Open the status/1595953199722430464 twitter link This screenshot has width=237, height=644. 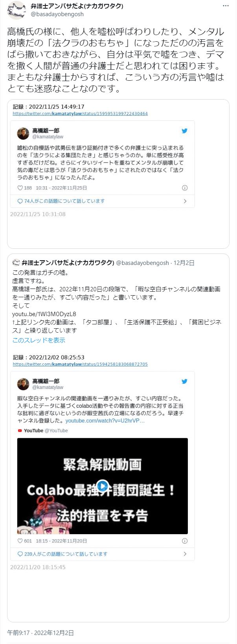point(80,113)
